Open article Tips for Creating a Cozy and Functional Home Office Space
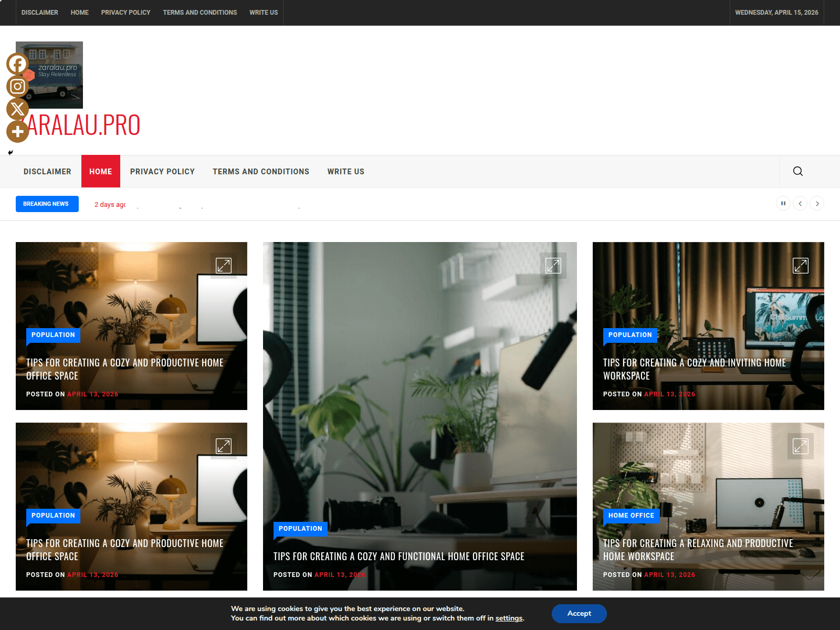Image resolution: width=840 pixels, height=630 pixels. point(399,556)
